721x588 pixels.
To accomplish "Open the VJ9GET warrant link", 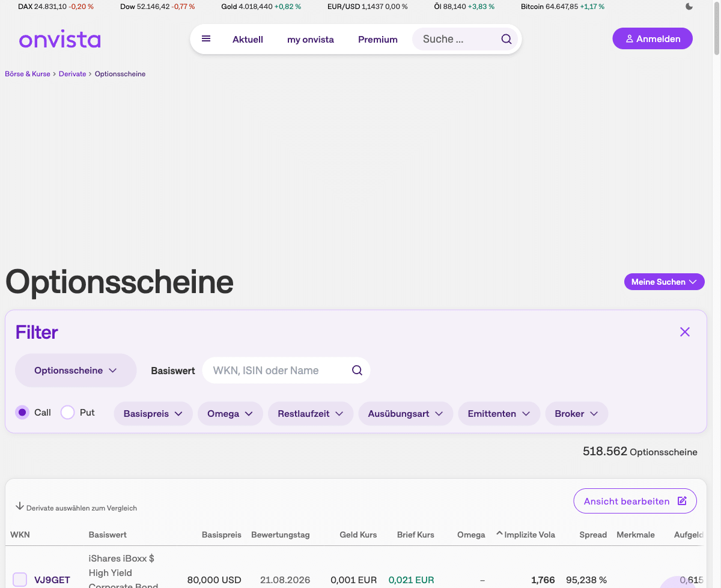I will tap(52, 580).
